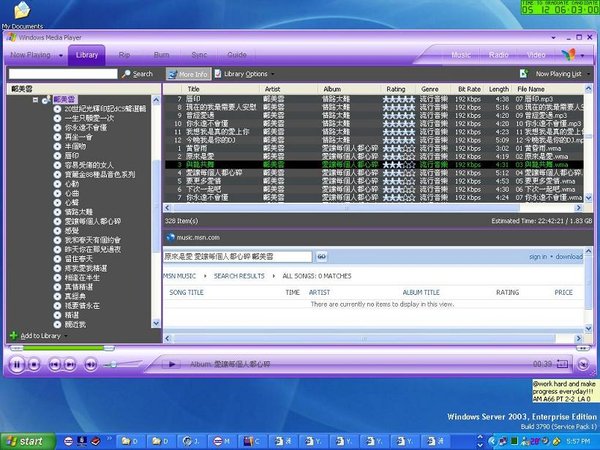The height and width of the screenshot is (450, 600).
Task: Select the track with length 5:16
Action: pos(373,108)
